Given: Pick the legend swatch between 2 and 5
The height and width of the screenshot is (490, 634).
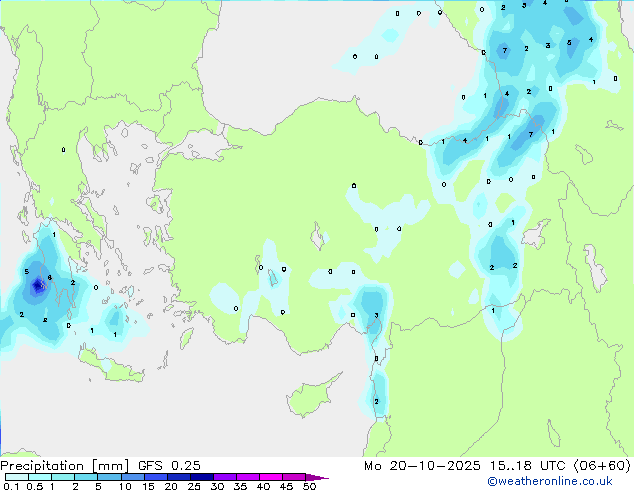Looking at the screenshot, I should tap(86, 477).
